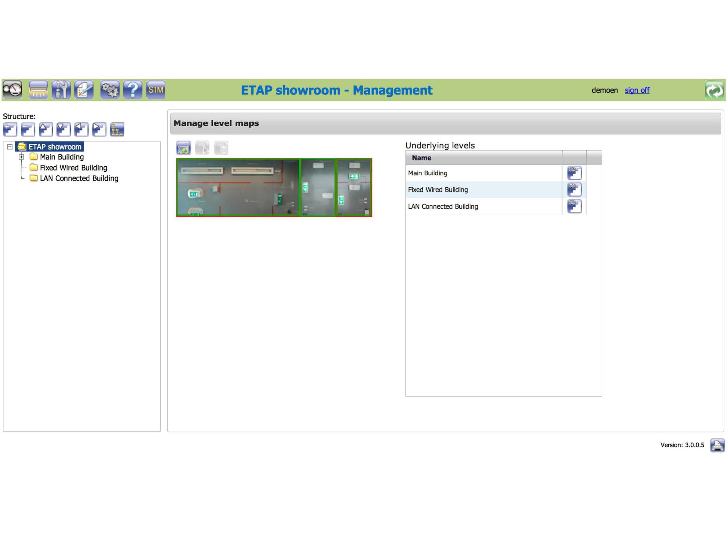The width and height of the screenshot is (728, 560).
Task: Click the middle green-bordered map region
Action: click(x=318, y=187)
